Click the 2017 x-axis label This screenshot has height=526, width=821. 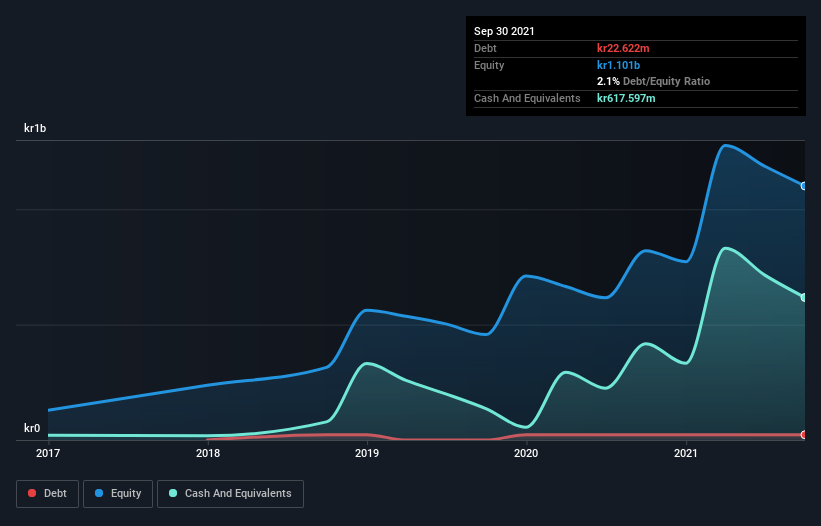coord(48,453)
